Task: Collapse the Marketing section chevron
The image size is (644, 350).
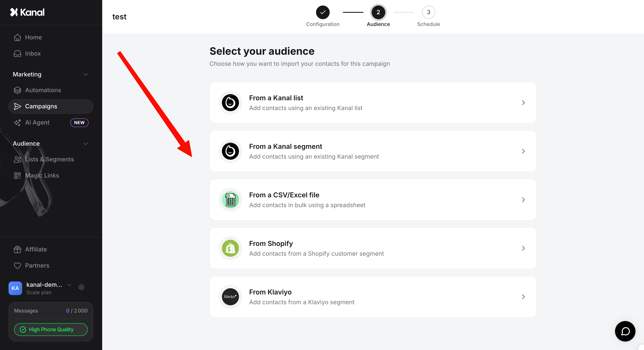Action: (85, 75)
